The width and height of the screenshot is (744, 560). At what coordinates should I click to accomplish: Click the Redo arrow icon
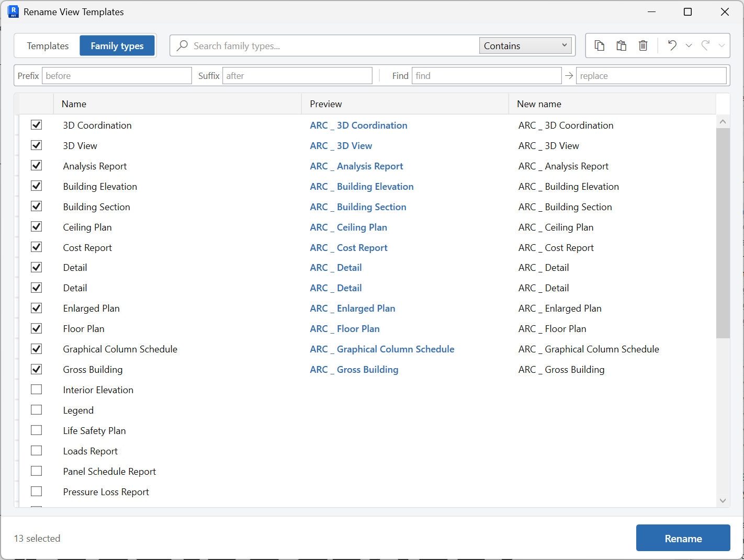[x=706, y=45]
